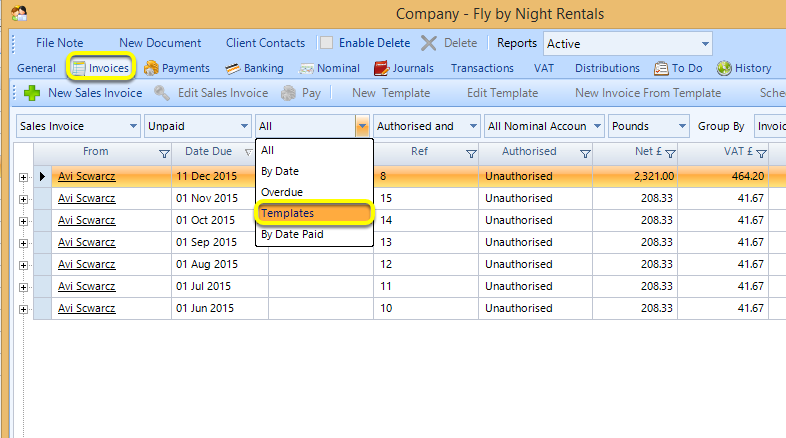Image resolution: width=786 pixels, height=438 pixels.
Task: Open the Group By dropdown field
Action: coord(770,126)
